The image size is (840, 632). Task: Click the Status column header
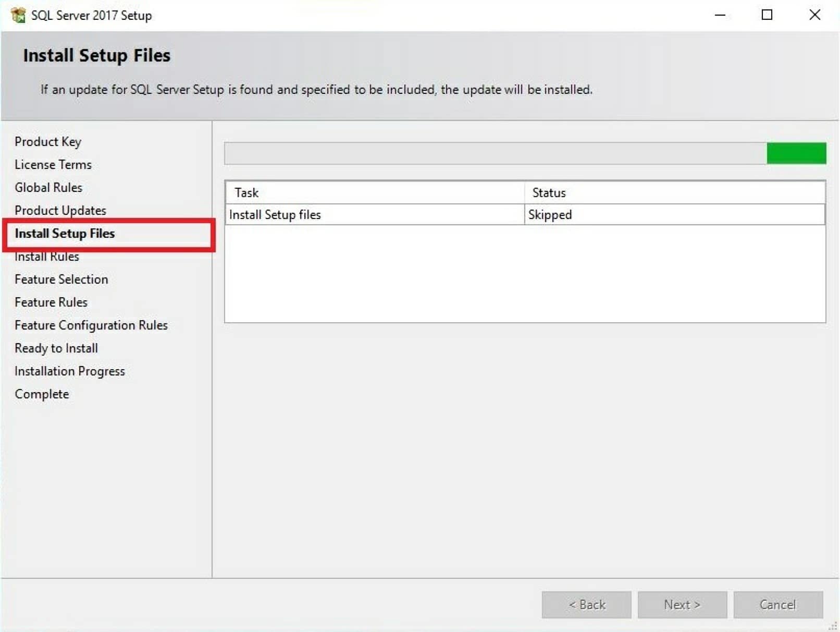[674, 193]
